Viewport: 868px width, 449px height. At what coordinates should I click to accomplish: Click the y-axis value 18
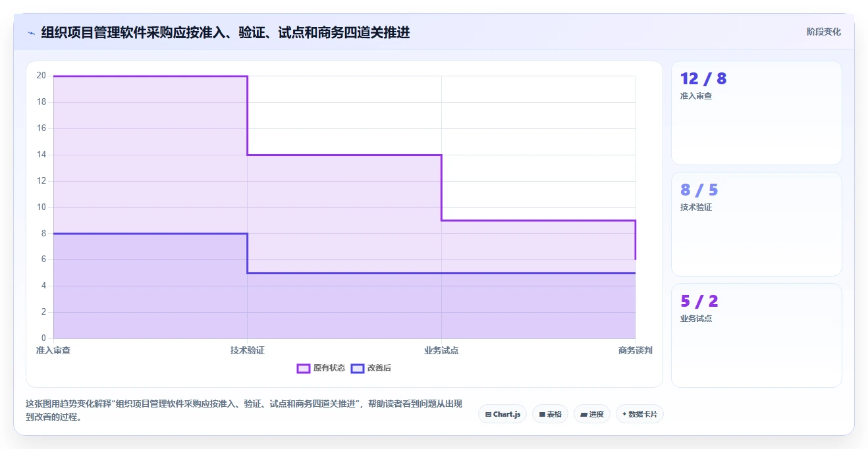41,102
